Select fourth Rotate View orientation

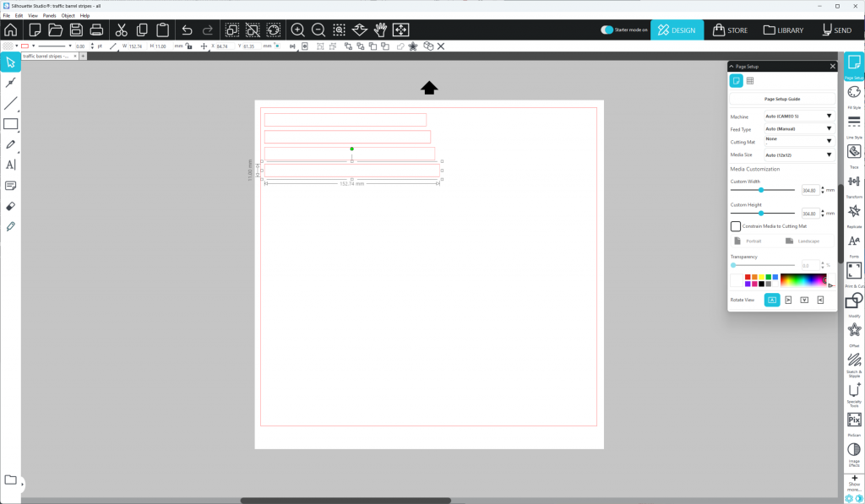click(x=820, y=300)
